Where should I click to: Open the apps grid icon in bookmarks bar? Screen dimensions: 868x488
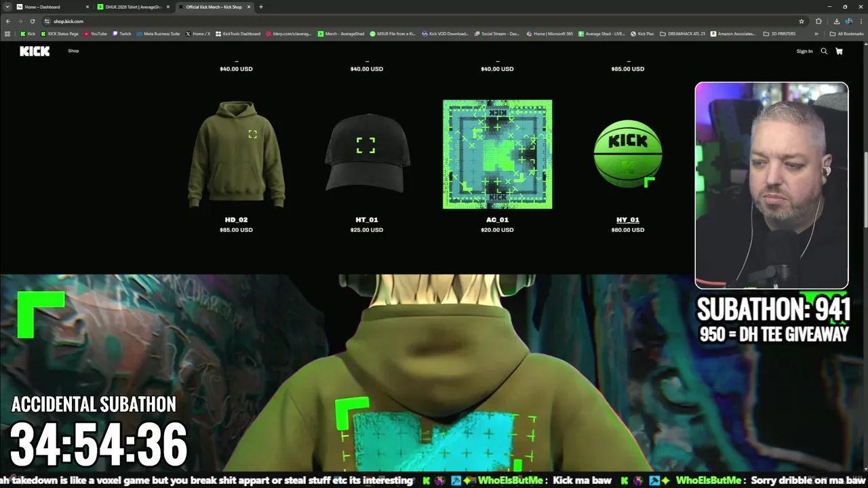[7, 33]
